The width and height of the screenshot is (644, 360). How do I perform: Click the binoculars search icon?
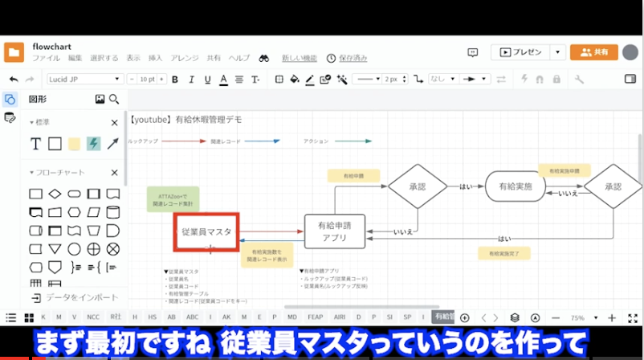pyautogui.click(x=263, y=59)
